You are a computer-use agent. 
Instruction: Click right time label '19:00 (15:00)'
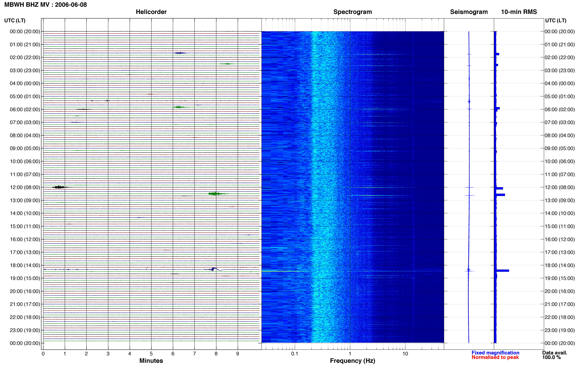click(x=560, y=278)
